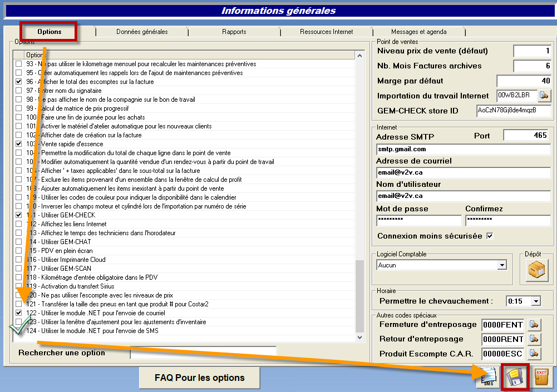
Task: Tick option 97 Entrer nom du signataire
Action: click(19, 91)
